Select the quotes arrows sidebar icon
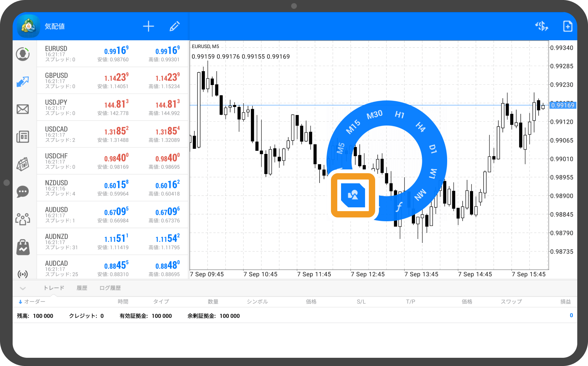 click(x=23, y=82)
